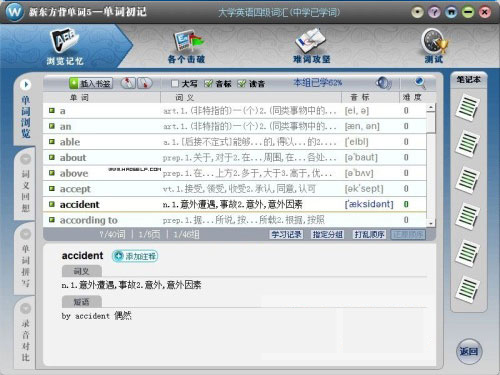Click the 指定分组 button
This screenshot has width=500, height=375.
(x=327, y=234)
